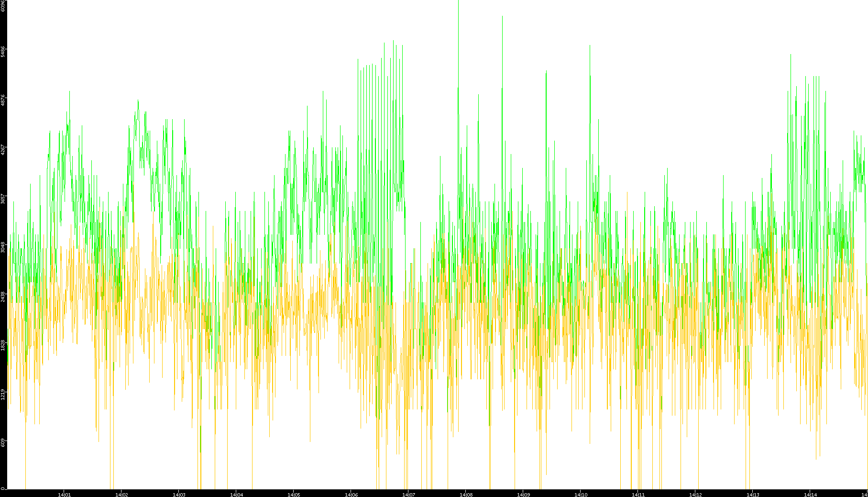Viewport: 868px width, 497px height.
Task: Click the 609 vertical axis label
Action: click(3, 442)
